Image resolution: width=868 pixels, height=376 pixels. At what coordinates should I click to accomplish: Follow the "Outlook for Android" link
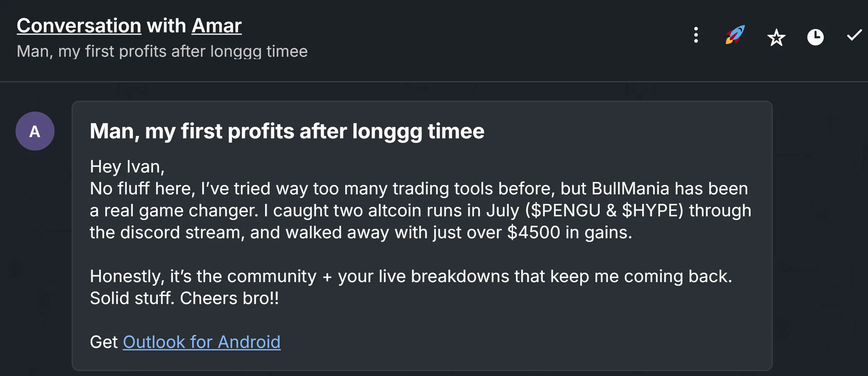tap(201, 342)
